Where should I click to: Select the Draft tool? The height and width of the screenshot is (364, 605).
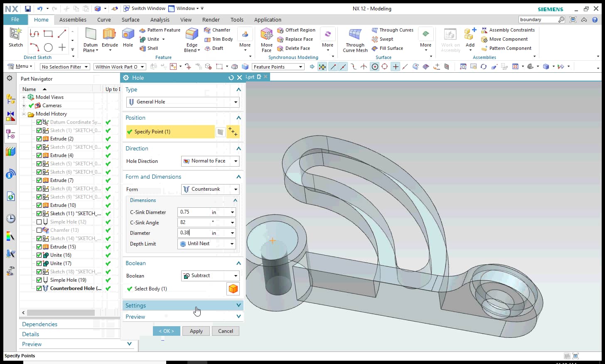click(214, 48)
